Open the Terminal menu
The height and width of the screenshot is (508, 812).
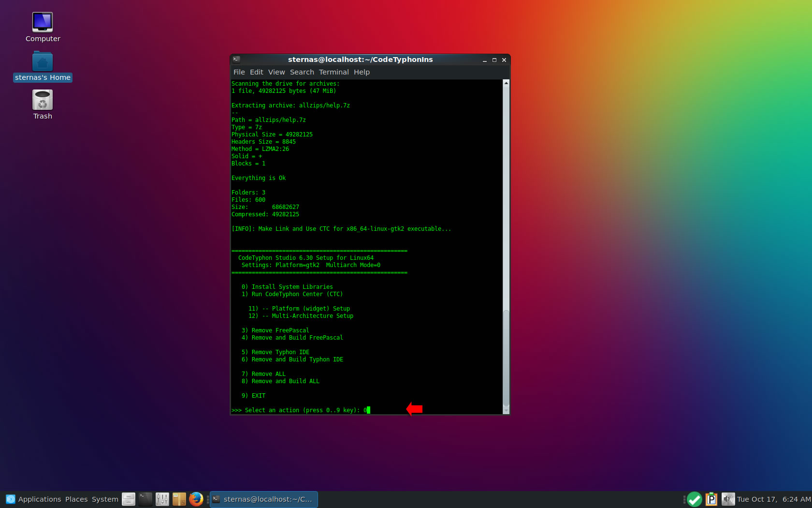[x=333, y=72]
